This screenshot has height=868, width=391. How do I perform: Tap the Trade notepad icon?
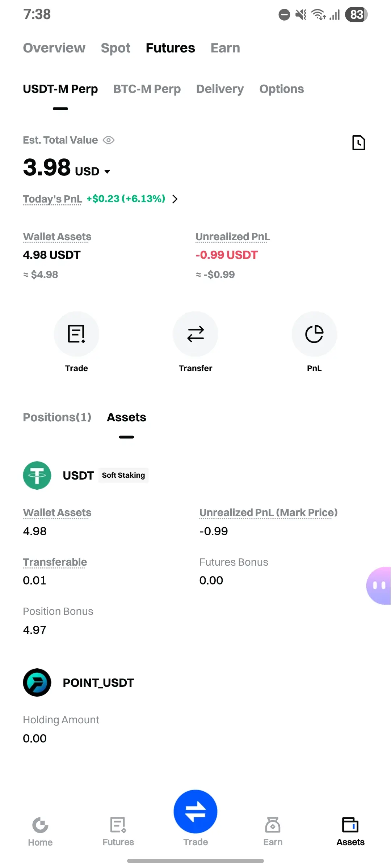(76, 334)
